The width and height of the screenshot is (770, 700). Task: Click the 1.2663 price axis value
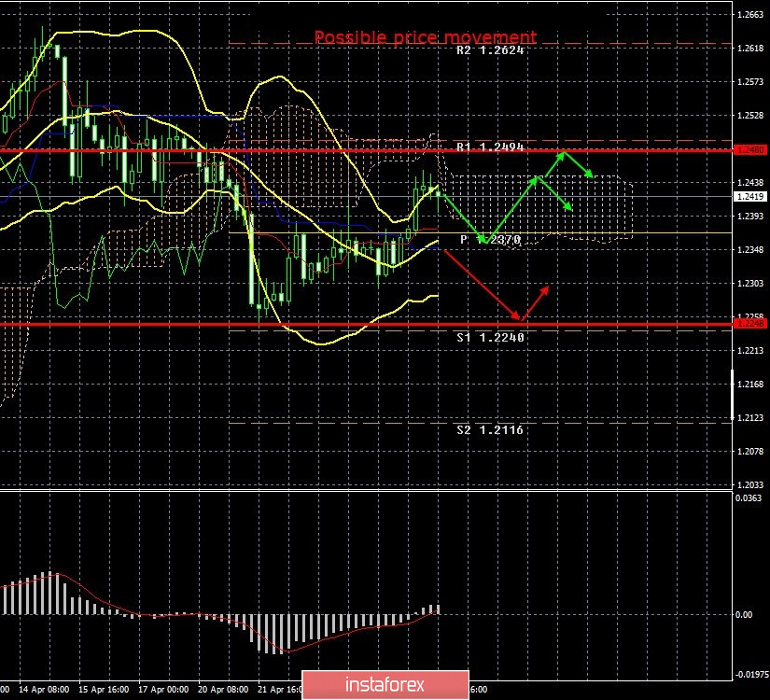click(750, 15)
